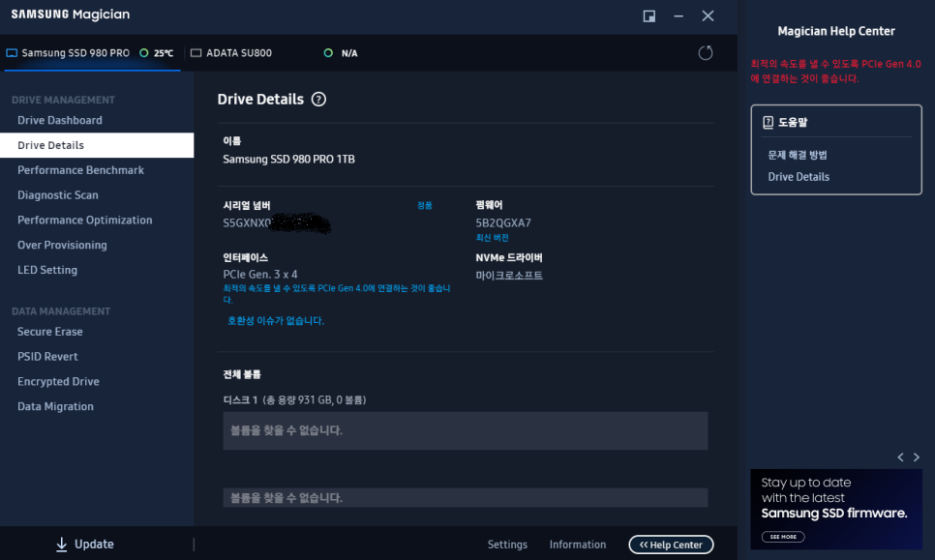935x560 pixels.
Task: Click SEE MORE on firmware banner
Action: coord(783,537)
